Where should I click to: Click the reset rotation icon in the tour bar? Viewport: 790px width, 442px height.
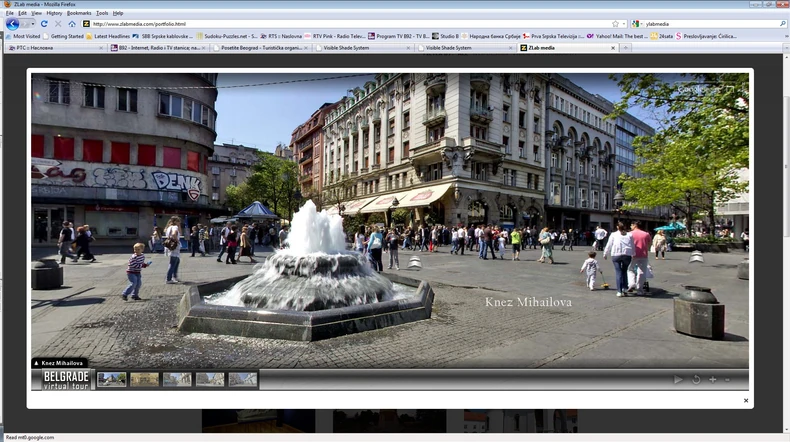pos(696,379)
